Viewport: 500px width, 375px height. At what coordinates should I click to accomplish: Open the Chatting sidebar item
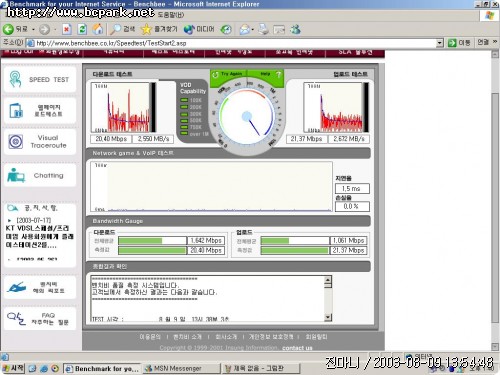[40, 175]
